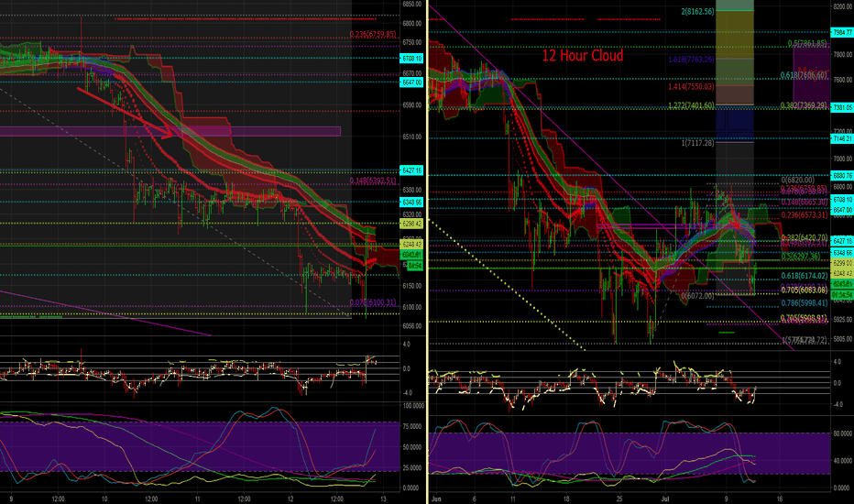Click the 7800.00 price scale value
Viewport: 854px width, 504px height.
[842, 54]
